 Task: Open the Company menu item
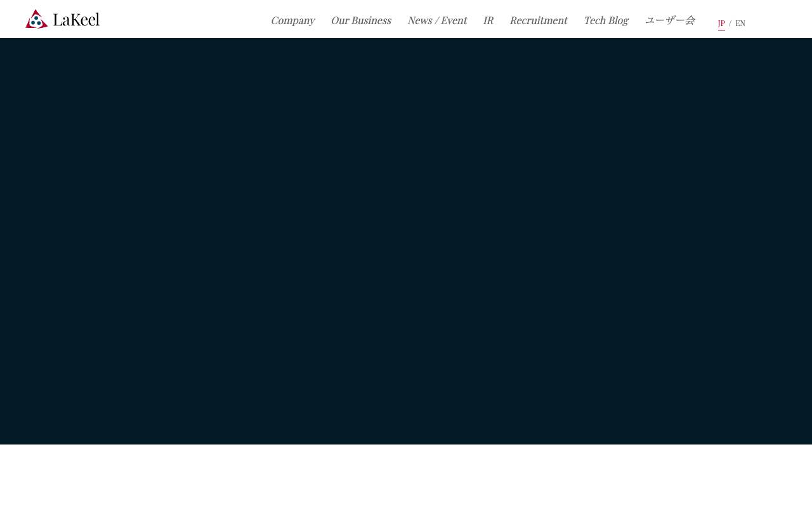pos(292,20)
